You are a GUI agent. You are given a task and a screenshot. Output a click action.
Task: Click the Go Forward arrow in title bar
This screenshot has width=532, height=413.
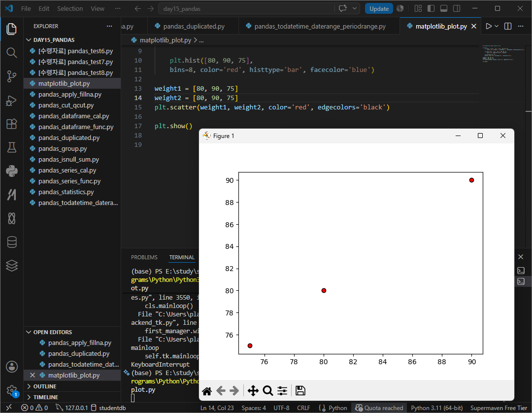point(151,8)
